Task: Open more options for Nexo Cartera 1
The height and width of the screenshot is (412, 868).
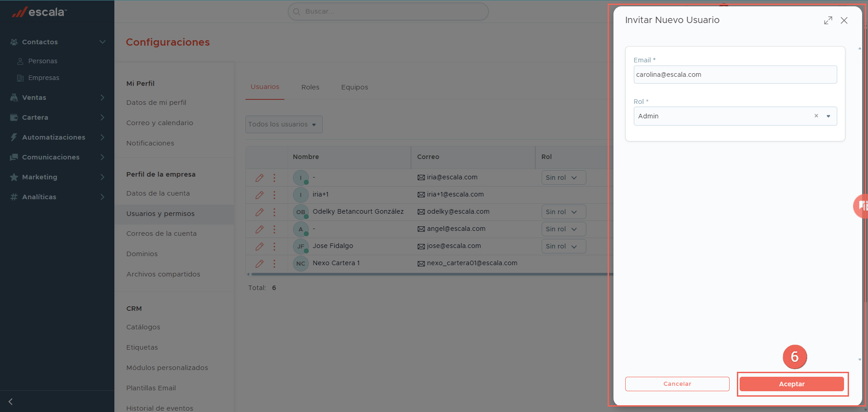Action: 274,264
